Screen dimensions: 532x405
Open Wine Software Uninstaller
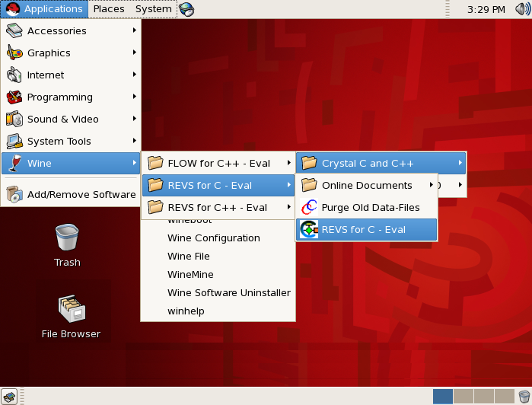(x=218, y=292)
